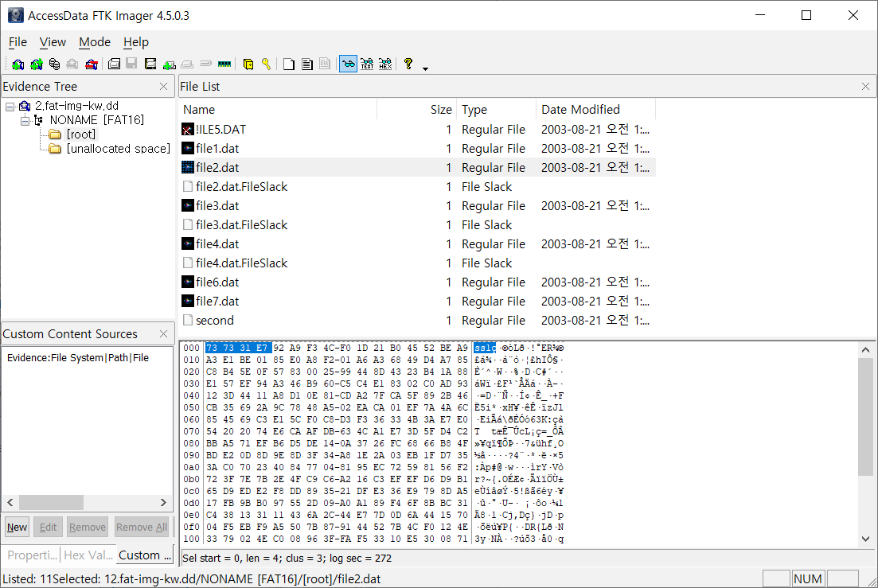Close the File List panel
Screen dimensions: 878x588
(x=866, y=86)
